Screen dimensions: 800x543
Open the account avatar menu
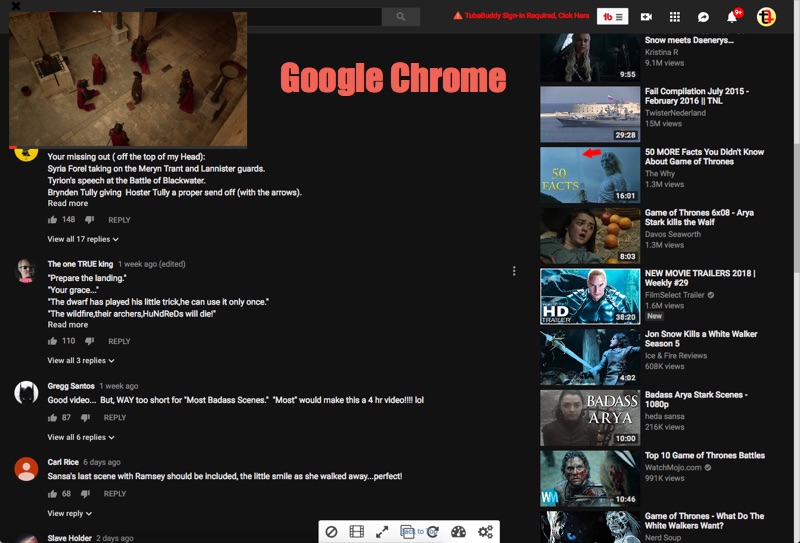pos(766,17)
